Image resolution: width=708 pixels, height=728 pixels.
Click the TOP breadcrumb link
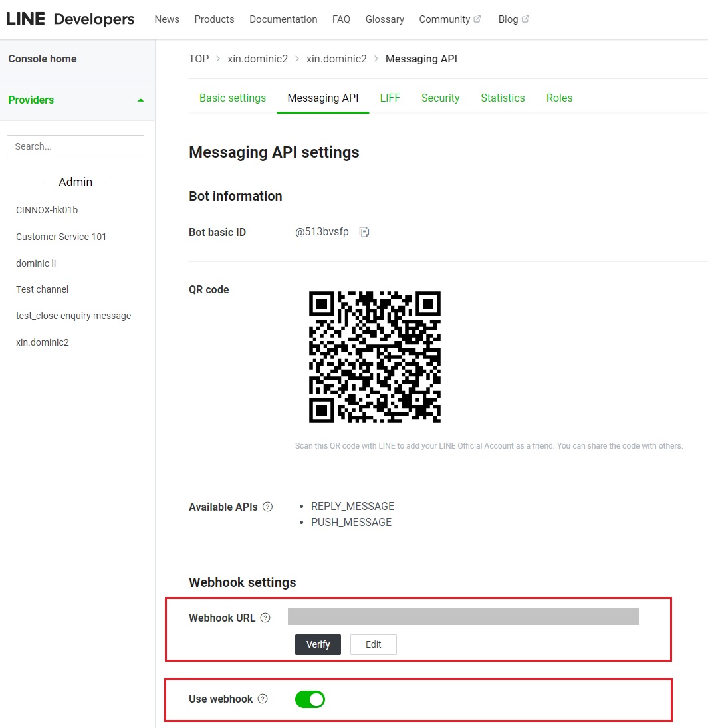click(x=199, y=59)
